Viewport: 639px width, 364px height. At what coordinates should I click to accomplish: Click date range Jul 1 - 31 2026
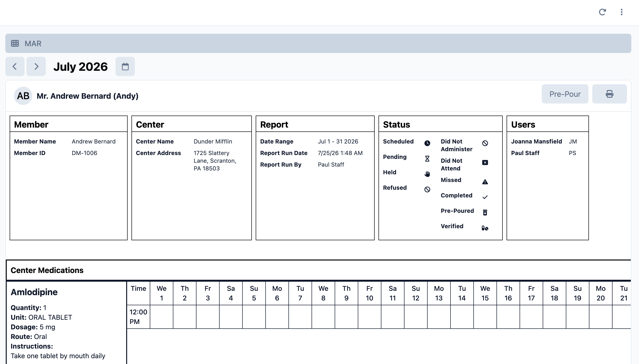click(x=338, y=142)
